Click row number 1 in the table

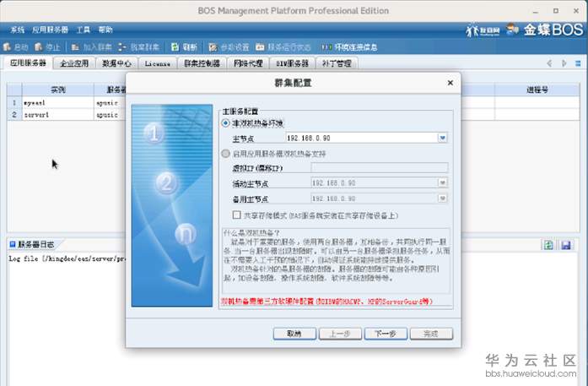[14, 102]
